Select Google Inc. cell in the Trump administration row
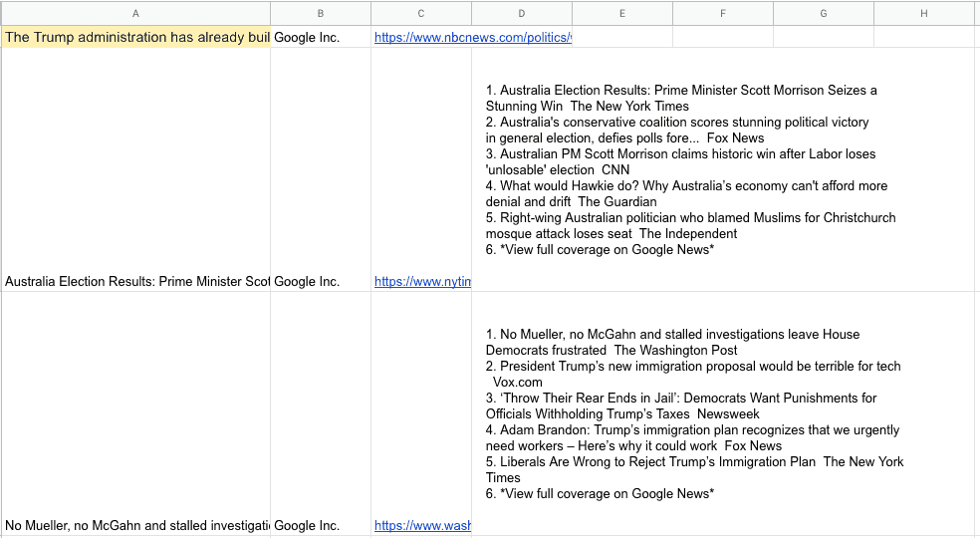The width and height of the screenshot is (980, 538). tap(321, 37)
